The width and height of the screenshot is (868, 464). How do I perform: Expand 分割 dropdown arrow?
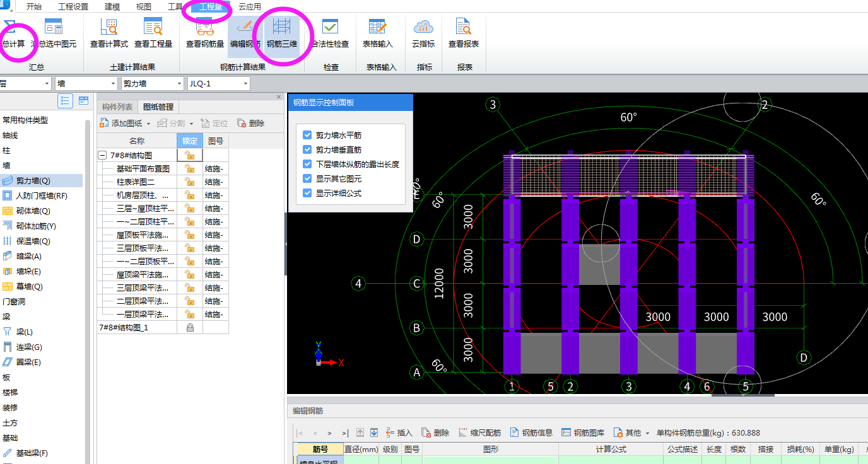[x=191, y=124]
